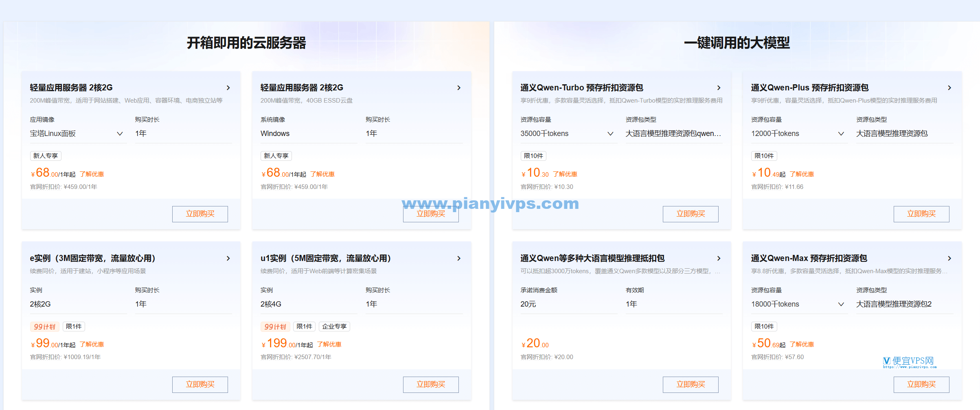
Task: Expand the 宝塔Linux面板 application image dropdown
Action: 120,134
